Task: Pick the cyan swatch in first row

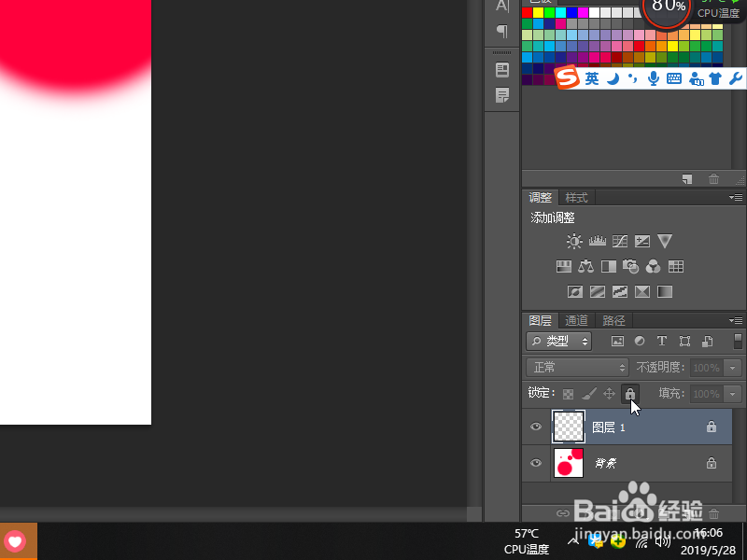Action: (x=561, y=12)
